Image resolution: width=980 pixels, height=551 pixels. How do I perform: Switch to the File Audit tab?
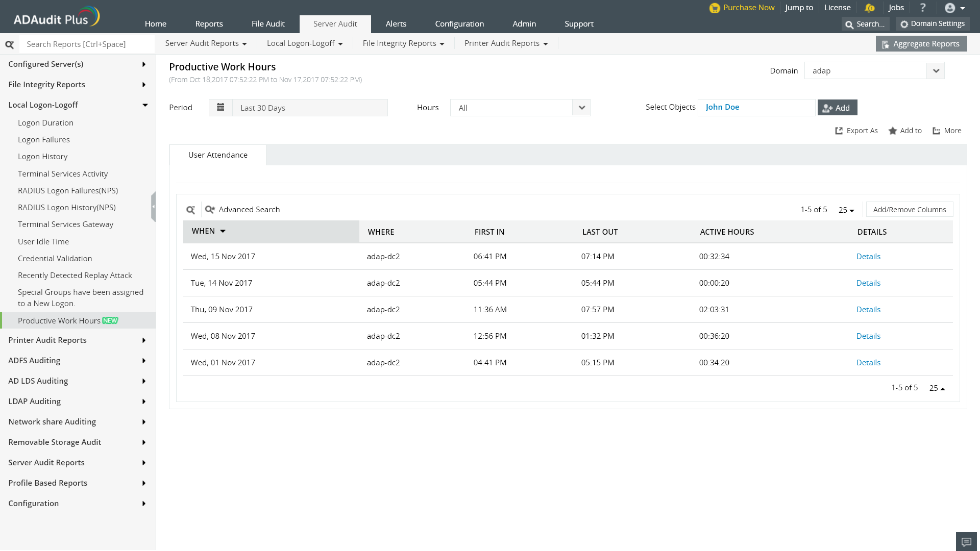tap(268, 23)
